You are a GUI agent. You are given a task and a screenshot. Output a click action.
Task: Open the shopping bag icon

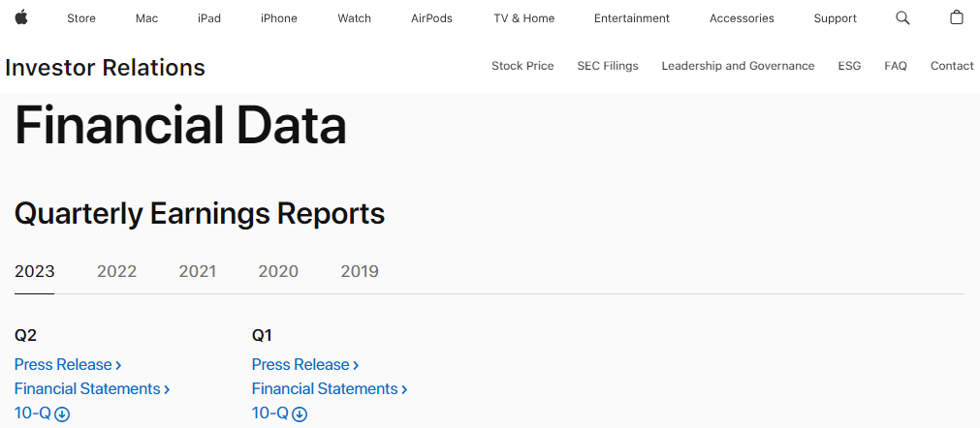click(956, 17)
